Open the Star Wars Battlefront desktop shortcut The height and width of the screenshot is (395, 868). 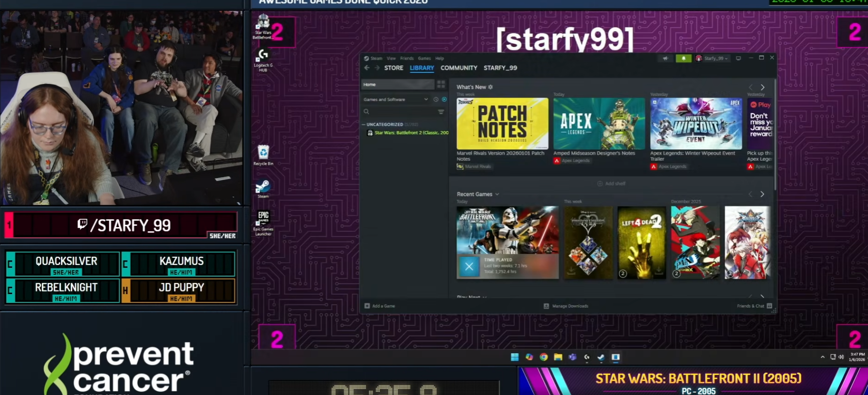(x=263, y=27)
